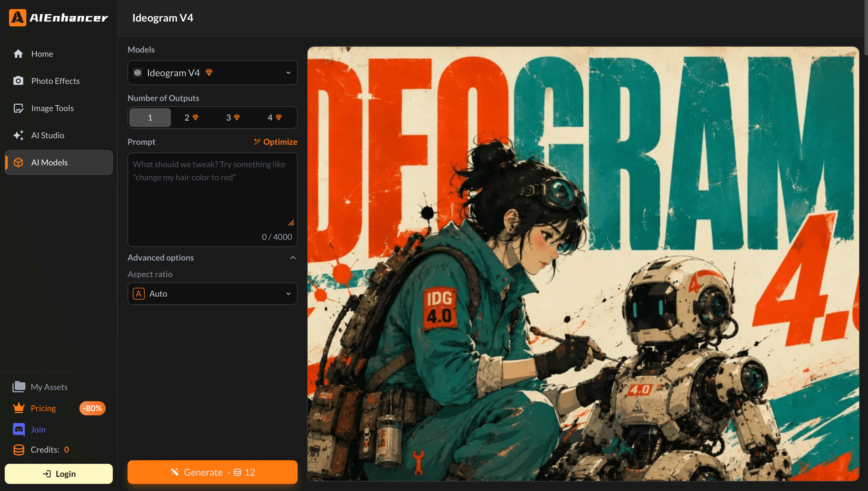Click the Login button

[x=59, y=474]
